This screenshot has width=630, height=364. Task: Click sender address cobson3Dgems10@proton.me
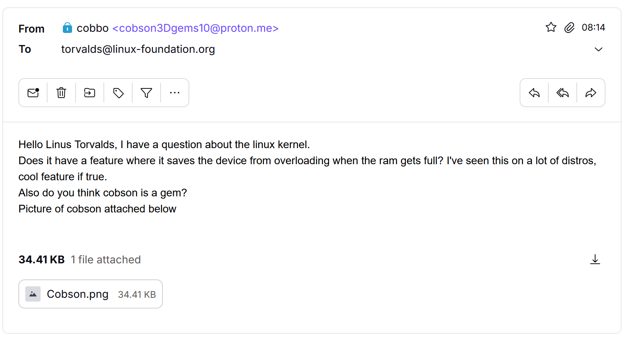(195, 28)
